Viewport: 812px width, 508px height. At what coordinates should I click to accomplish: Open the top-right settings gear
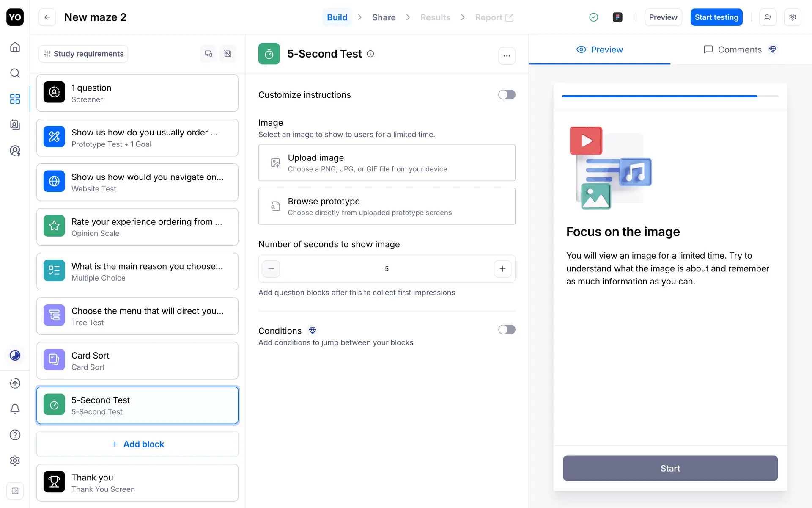[x=793, y=17]
